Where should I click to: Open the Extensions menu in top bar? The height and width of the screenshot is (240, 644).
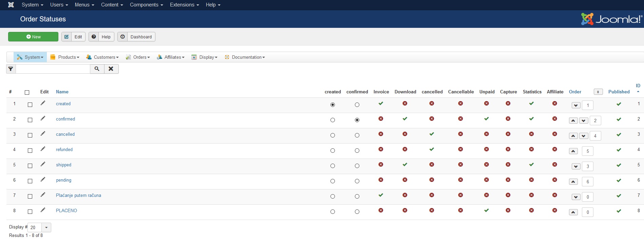tap(184, 5)
